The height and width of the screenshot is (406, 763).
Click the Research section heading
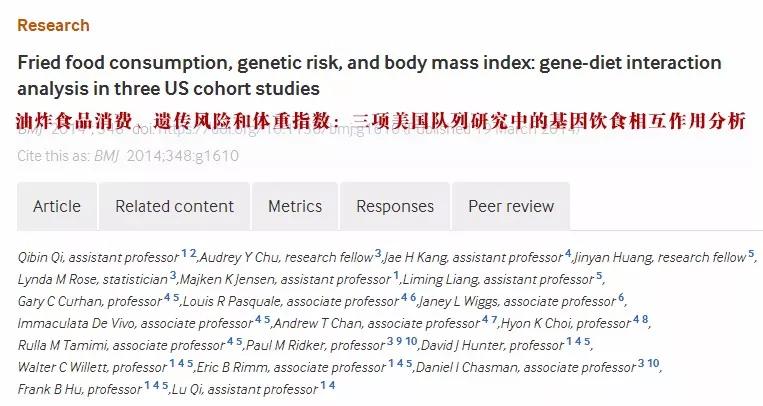(x=53, y=25)
